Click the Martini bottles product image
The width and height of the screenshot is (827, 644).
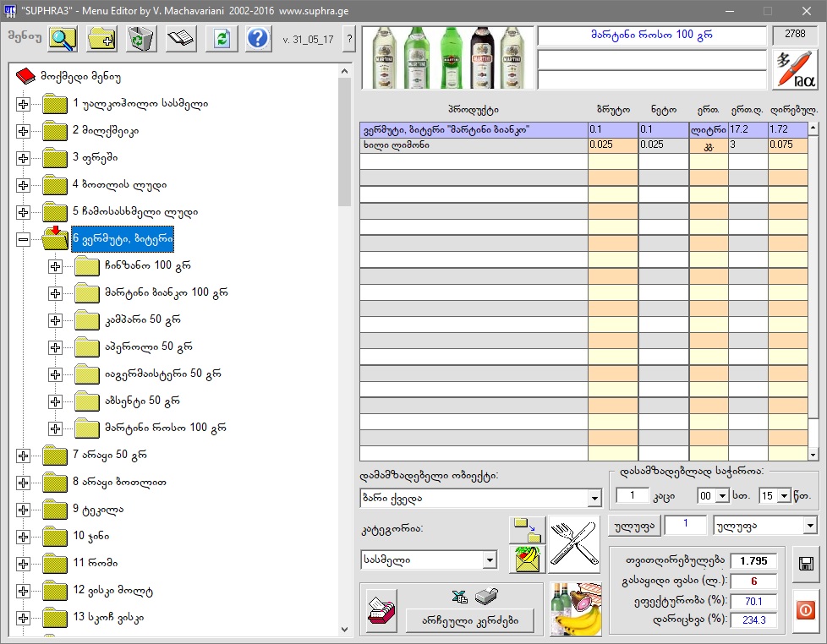click(448, 57)
